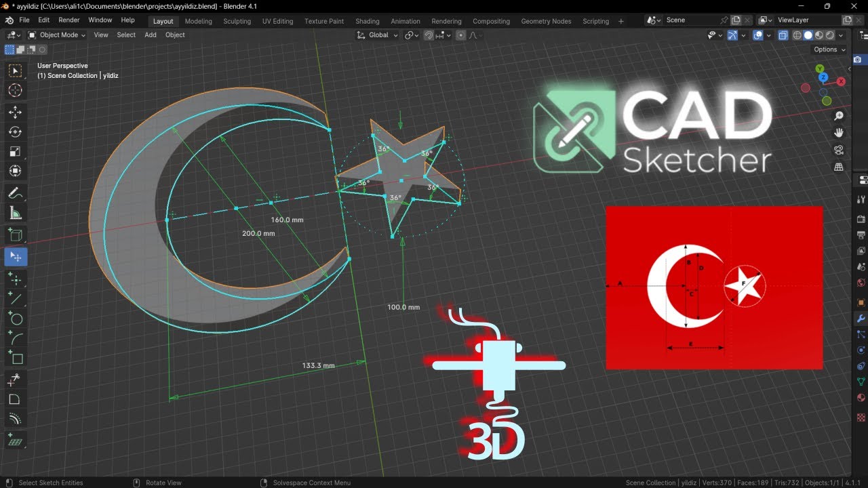Image resolution: width=868 pixels, height=488 pixels.
Task: Open the viewport shading options arrow
Action: (x=842, y=35)
